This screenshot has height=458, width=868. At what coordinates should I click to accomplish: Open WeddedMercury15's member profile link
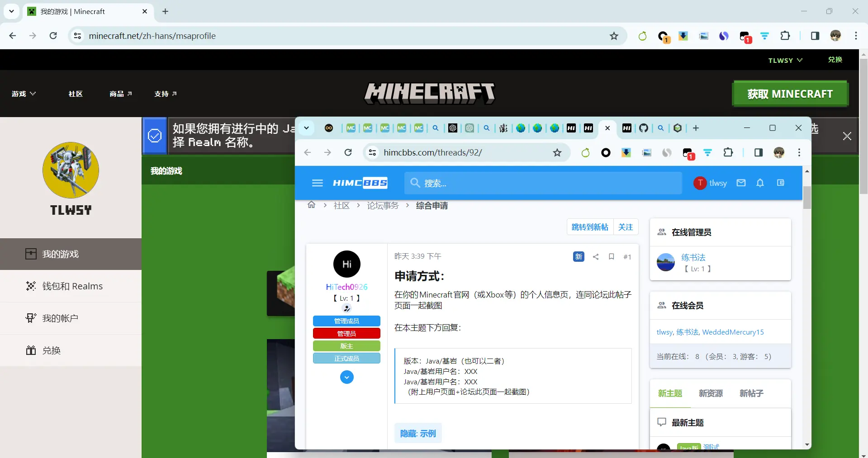point(733,331)
